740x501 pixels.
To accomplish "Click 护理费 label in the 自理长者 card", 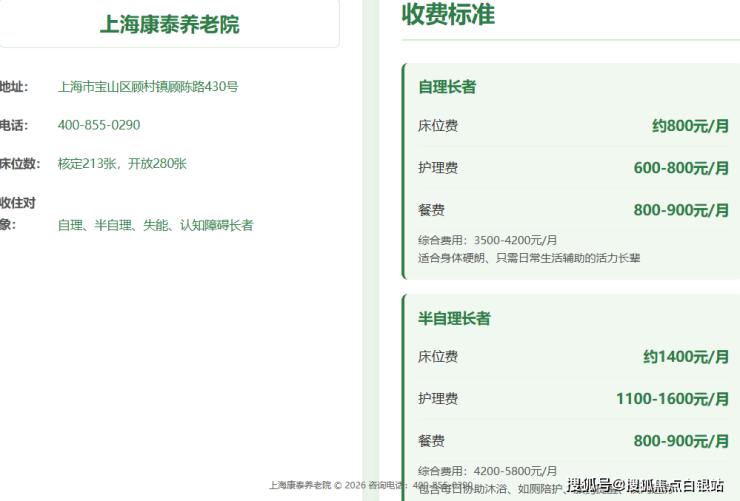I will click(x=438, y=168).
